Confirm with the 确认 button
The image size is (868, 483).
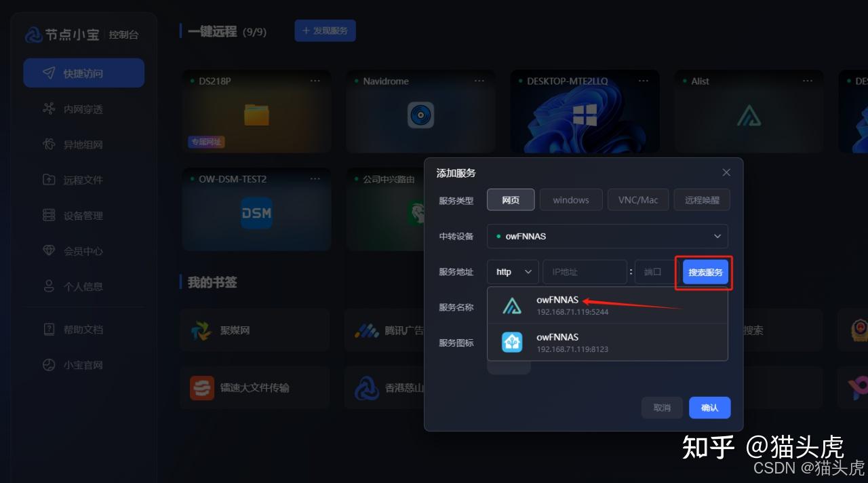[709, 408]
